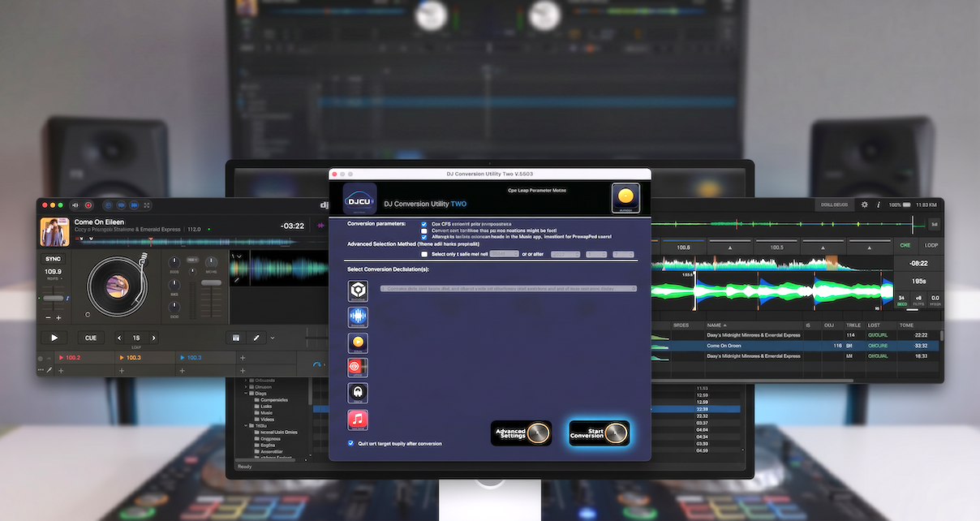Image resolution: width=980 pixels, height=521 pixels.
Task: Jump to orange 100.3 cue point
Action: [145, 357]
